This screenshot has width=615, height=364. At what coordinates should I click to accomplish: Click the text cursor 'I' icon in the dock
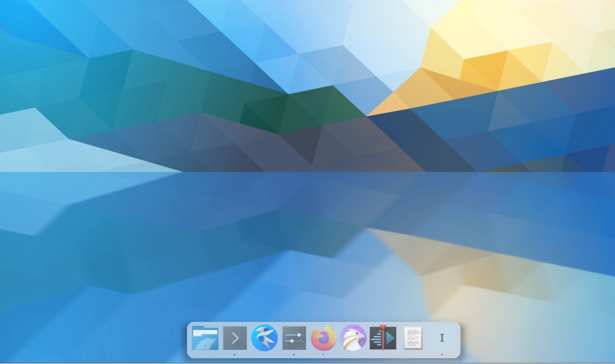442,338
